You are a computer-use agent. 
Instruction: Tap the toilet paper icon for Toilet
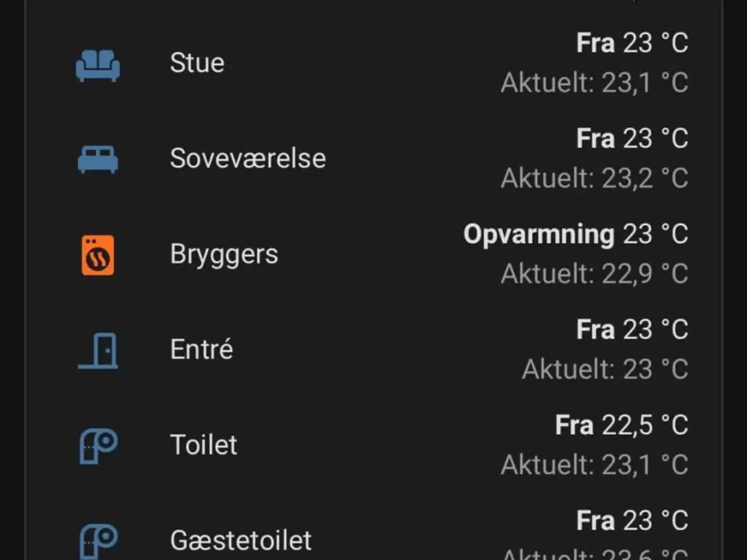[x=98, y=446]
